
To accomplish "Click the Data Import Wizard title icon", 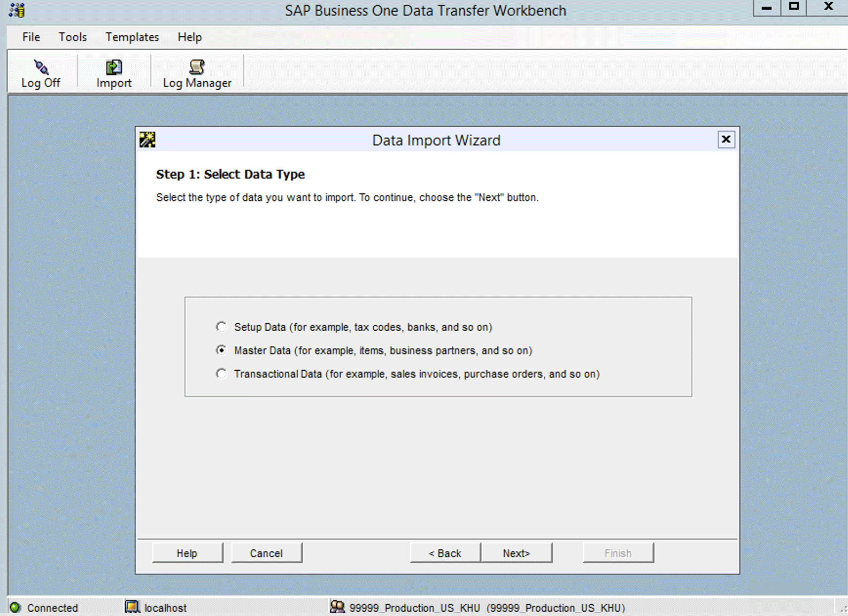I will tap(147, 140).
